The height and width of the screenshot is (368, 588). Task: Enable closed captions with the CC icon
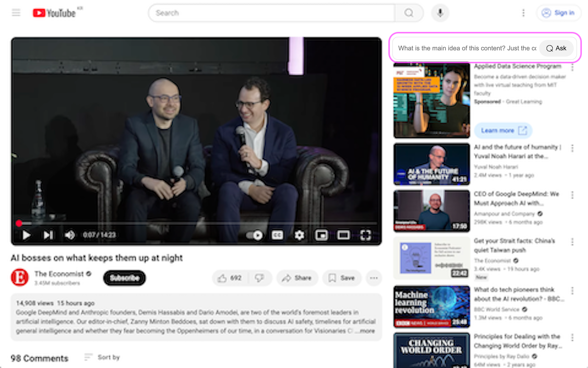click(x=277, y=235)
